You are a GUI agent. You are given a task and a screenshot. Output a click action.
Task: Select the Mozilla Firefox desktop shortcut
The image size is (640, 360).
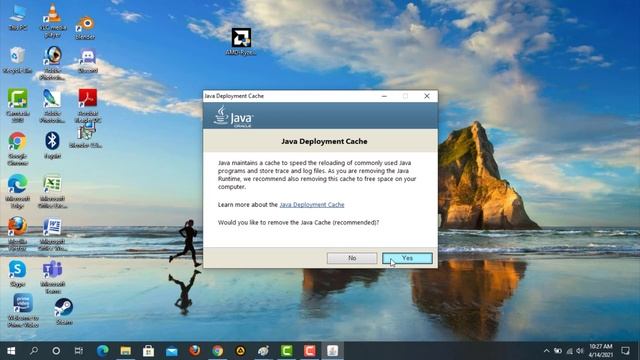click(18, 234)
